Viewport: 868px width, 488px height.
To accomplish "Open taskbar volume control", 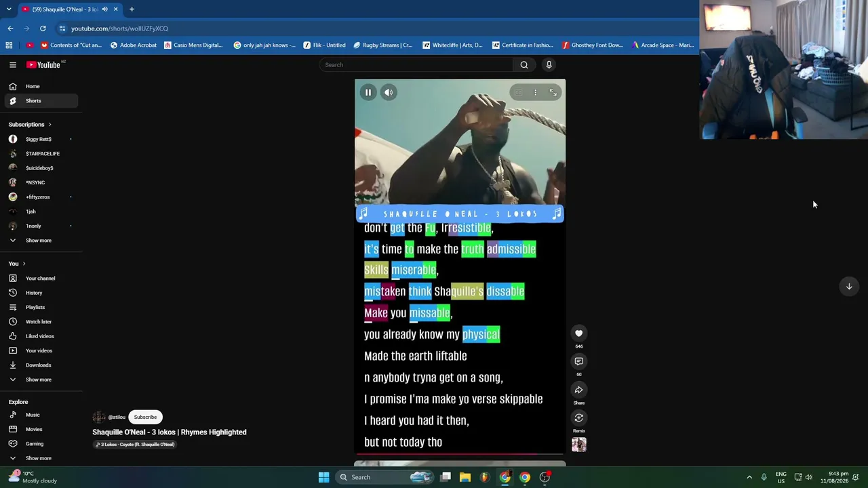I will pos(808,477).
